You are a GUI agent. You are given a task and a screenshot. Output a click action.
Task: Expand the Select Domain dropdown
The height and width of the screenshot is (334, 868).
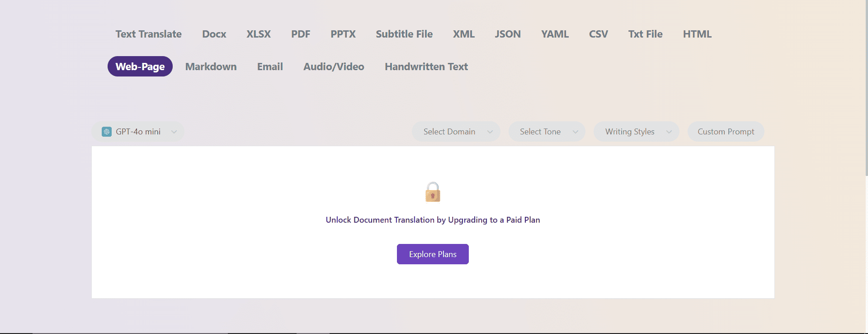456,131
